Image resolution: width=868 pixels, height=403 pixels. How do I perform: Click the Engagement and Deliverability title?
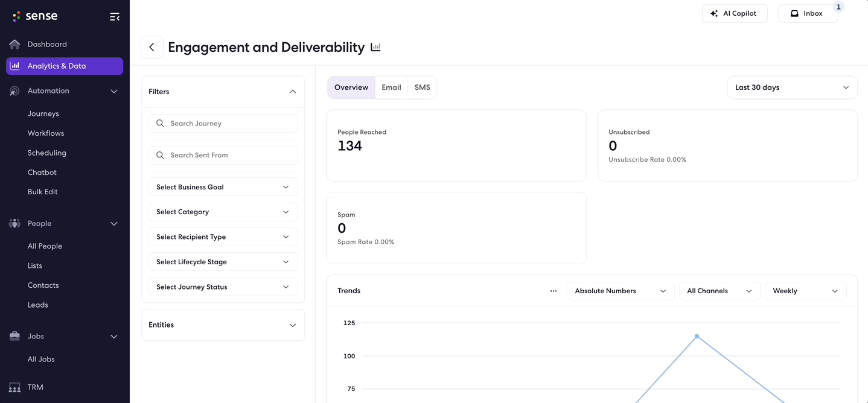tap(266, 47)
